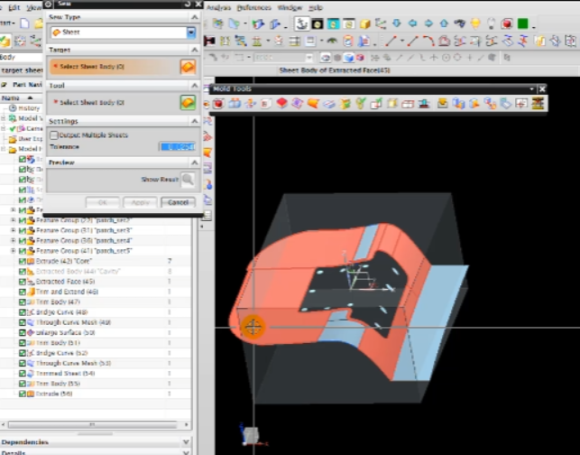Open the Sew Type Sheet dropdown

191,33
